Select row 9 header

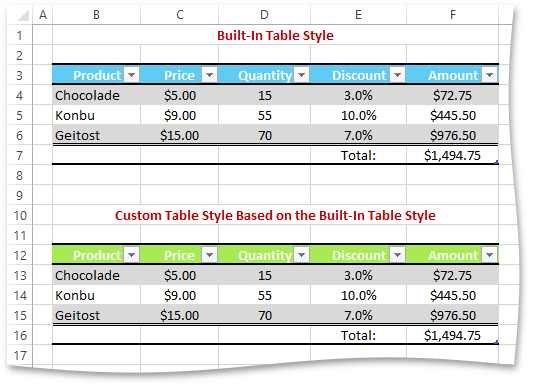click(20, 196)
